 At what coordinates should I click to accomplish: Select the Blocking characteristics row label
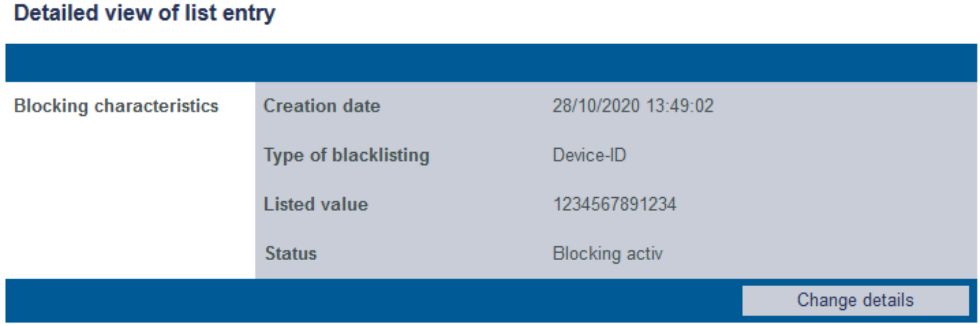click(116, 106)
